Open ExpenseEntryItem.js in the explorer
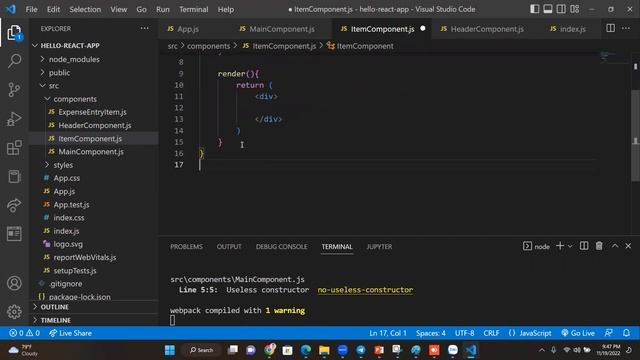The width and height of the screenshot is (640, 360). coord(94,112)
